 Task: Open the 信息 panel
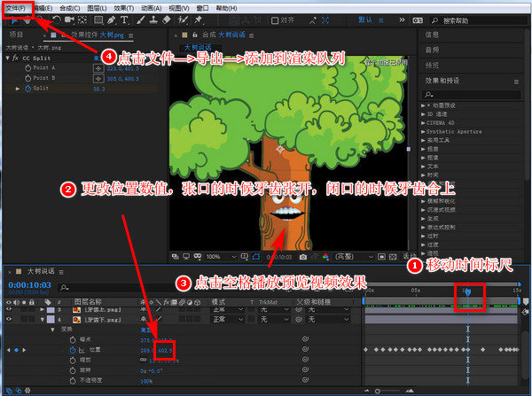click(x=434, y=35)
